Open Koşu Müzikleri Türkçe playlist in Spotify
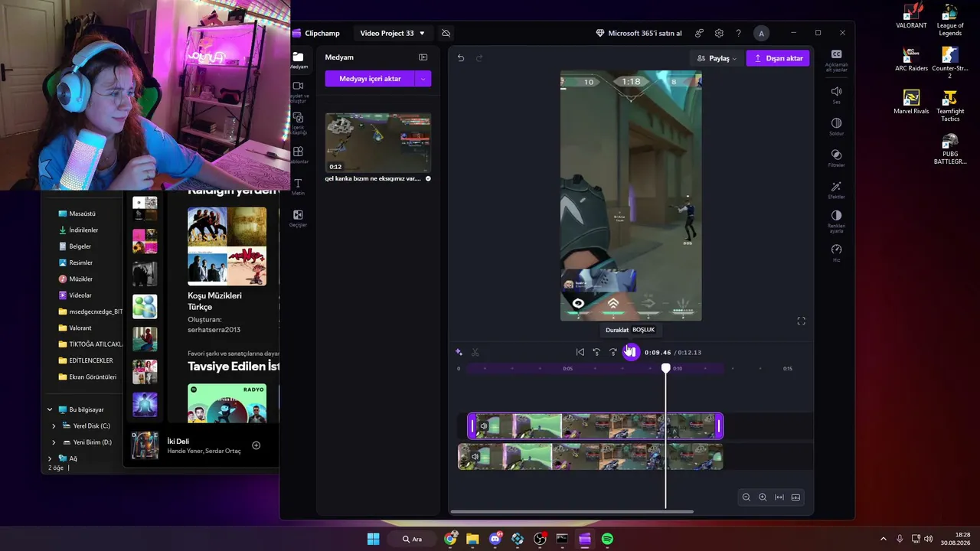The width and height of the screenshot is (980, 551). (x=227, y=269)
